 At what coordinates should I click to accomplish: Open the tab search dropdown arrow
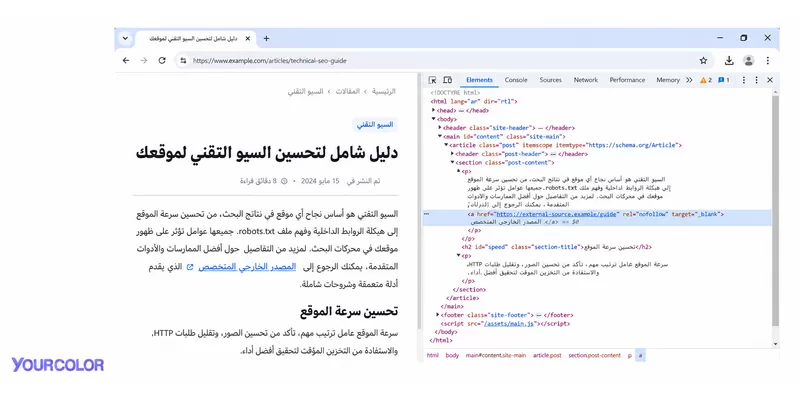click(125, 38)
